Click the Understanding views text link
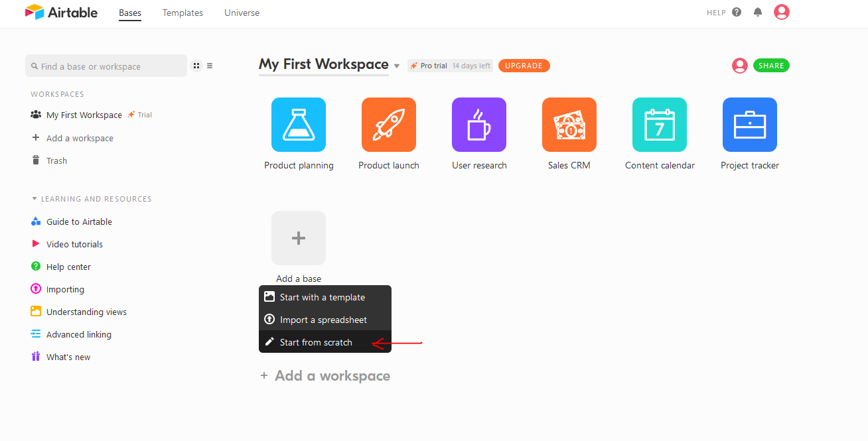Viewport: 868px width, 441px height. [x=86, y=312]
